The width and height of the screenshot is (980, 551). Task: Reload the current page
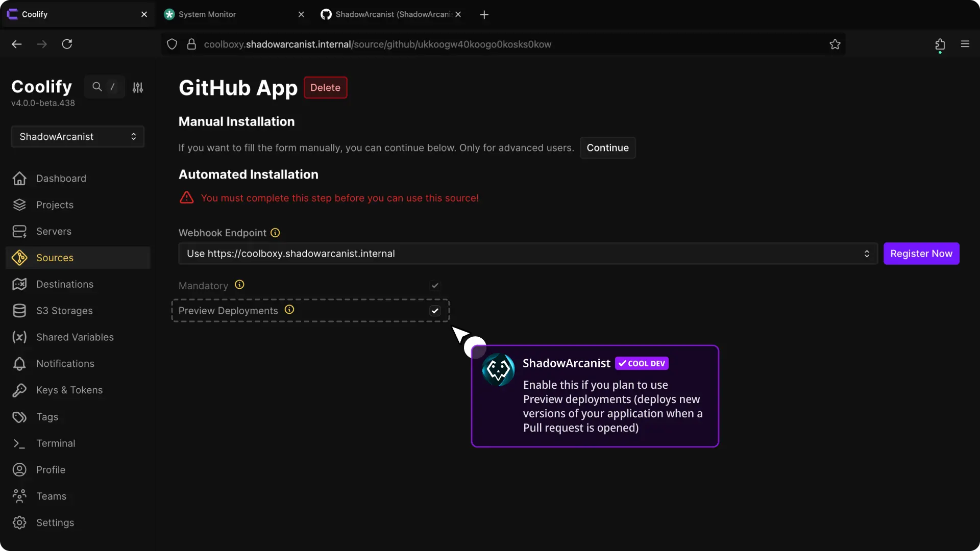pos(67,44)
